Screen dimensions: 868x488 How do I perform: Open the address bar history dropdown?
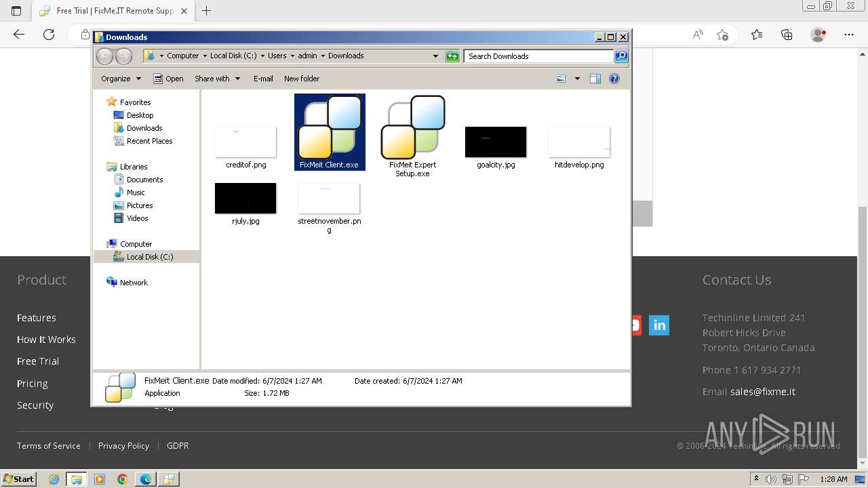tap(435, 56)
